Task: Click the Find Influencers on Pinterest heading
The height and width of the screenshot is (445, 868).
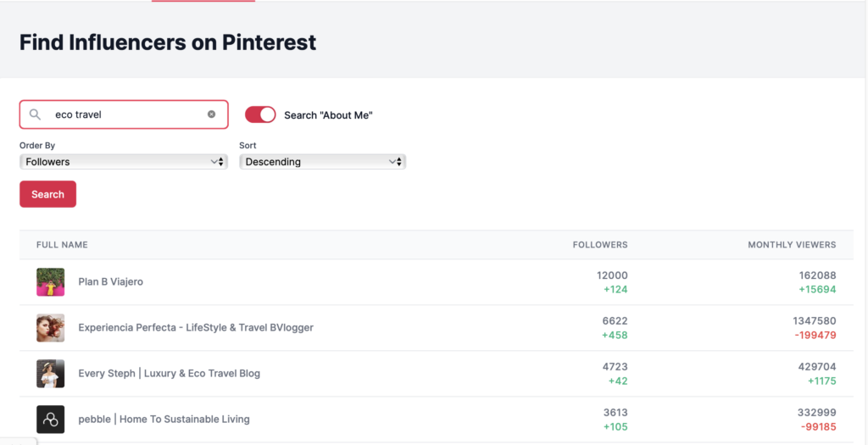Action: 168,42
